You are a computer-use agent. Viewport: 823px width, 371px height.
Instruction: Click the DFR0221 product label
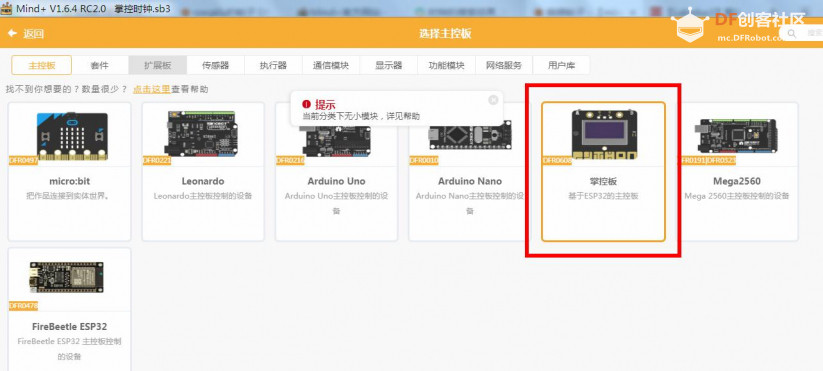(x=157, y=161)
